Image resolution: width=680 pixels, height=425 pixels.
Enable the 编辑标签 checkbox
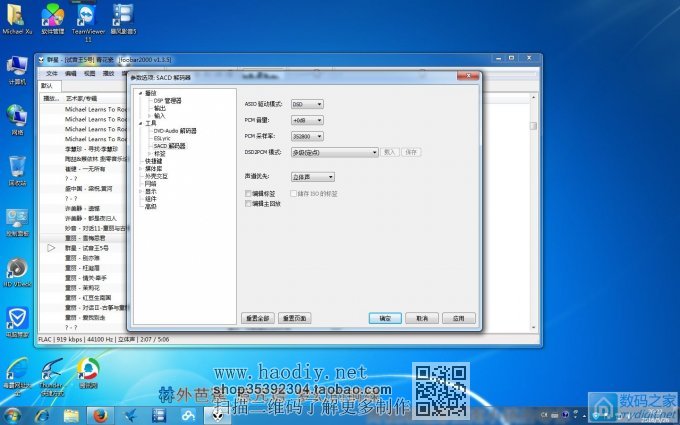coord(249,193)
